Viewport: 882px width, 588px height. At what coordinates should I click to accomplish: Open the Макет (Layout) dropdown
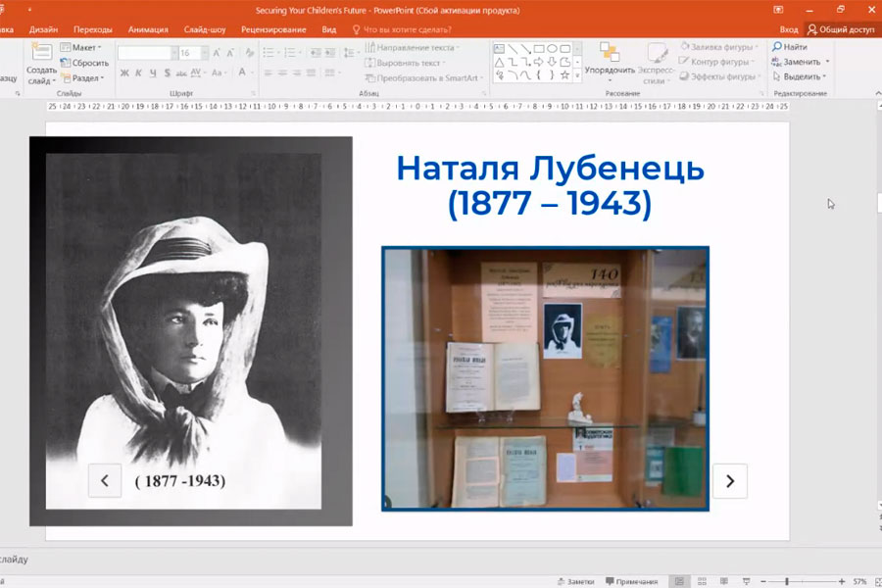pos(83,47)
